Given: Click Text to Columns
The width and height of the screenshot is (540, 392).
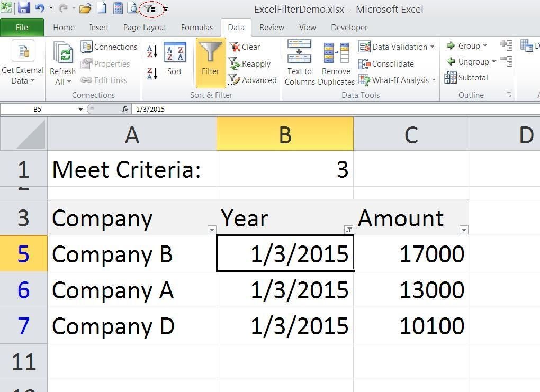Looking at the screenshot, I should (299, 62).
